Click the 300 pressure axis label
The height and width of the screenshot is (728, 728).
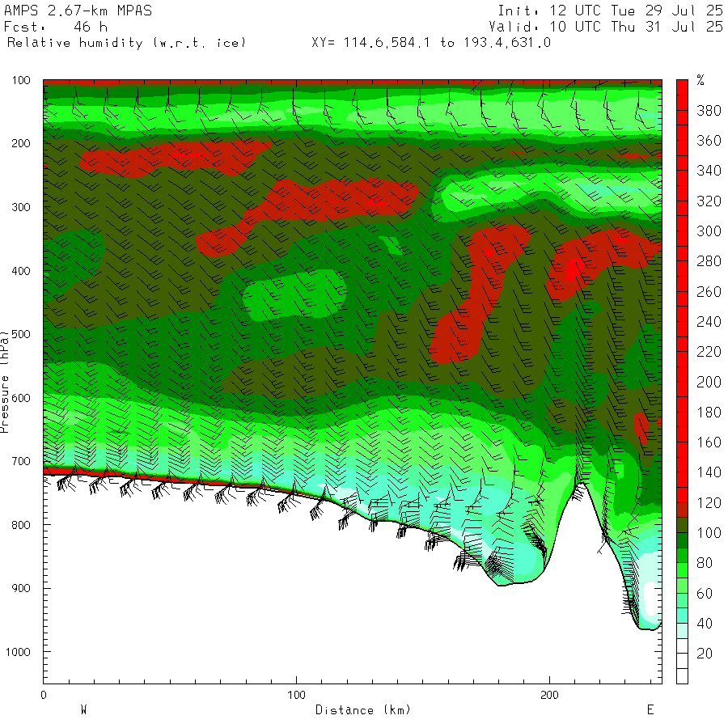[21, 207]
